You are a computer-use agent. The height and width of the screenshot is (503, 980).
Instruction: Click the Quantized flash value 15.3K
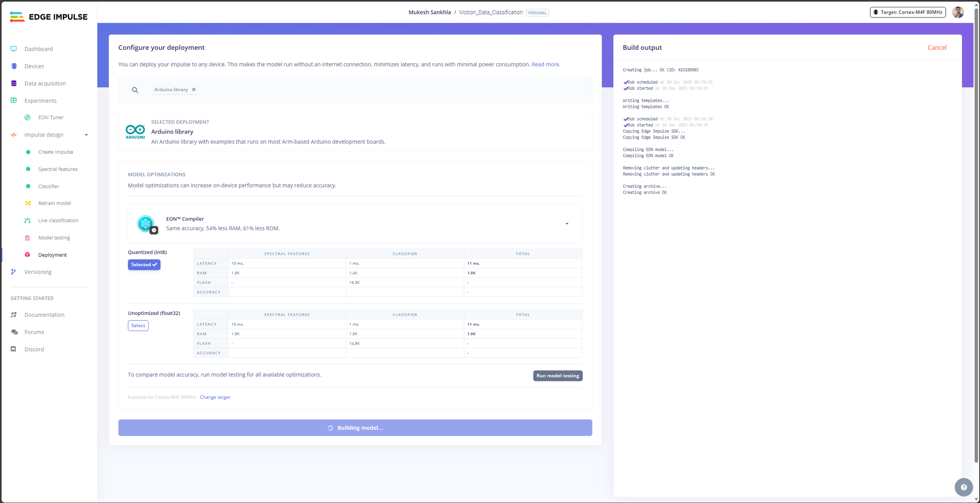(x=354, y=283)
